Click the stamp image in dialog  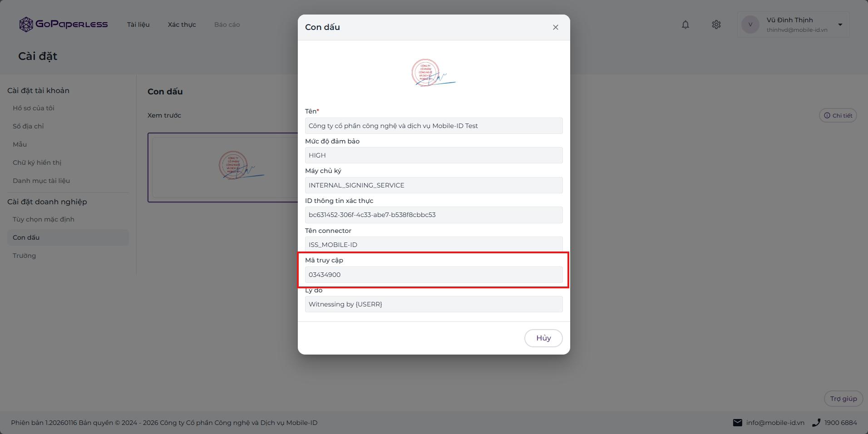coord(434,73)
